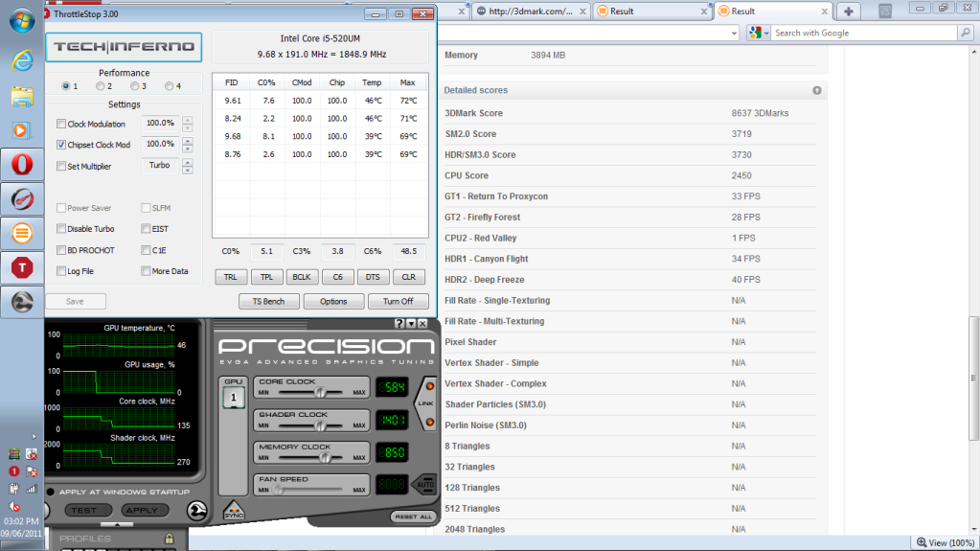The image size is (980, 551).
Task: Select Performance profile 2
Action: (x=100, y=86)
